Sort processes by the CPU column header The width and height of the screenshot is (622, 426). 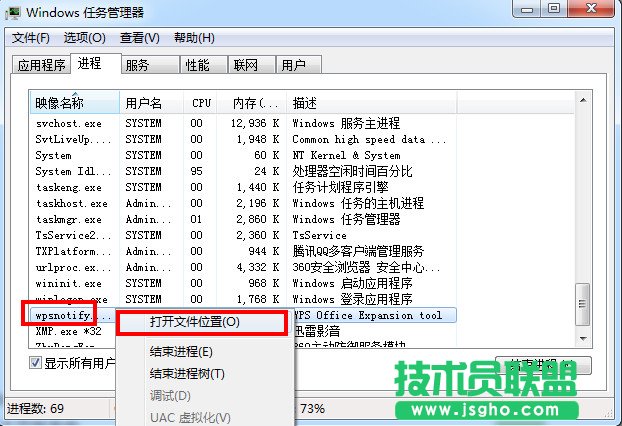pyautogui.click(x=201, y=103)
